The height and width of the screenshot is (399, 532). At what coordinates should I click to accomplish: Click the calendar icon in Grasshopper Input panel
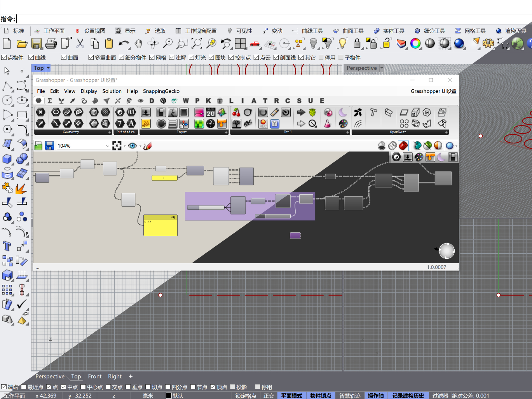pyautogui.click(x=211, y=112)
